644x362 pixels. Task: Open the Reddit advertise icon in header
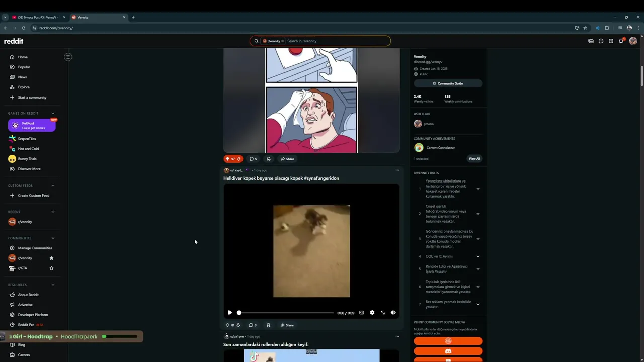pos(591,41)
